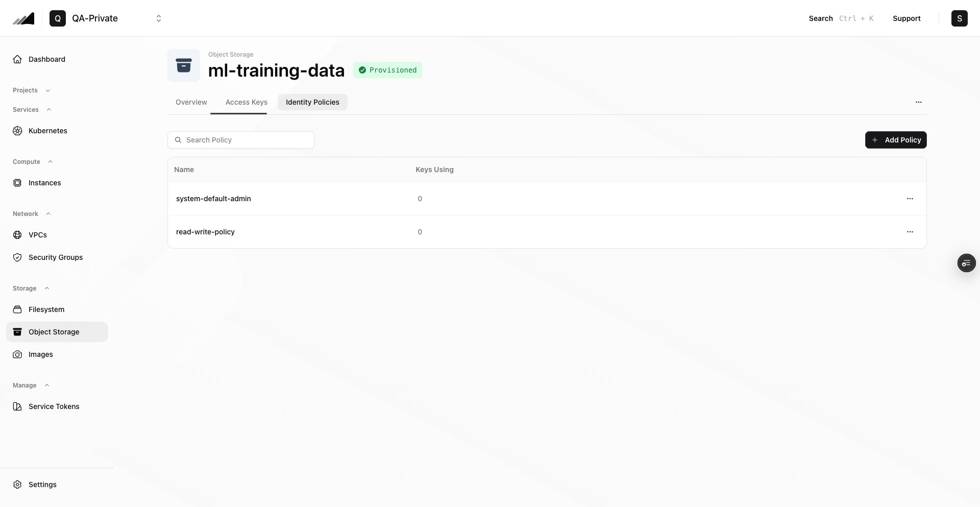Click the Keys Using value for read-write-policy
Image resolution: width=980 pixels, height=507 pixels.
[420, 232]
